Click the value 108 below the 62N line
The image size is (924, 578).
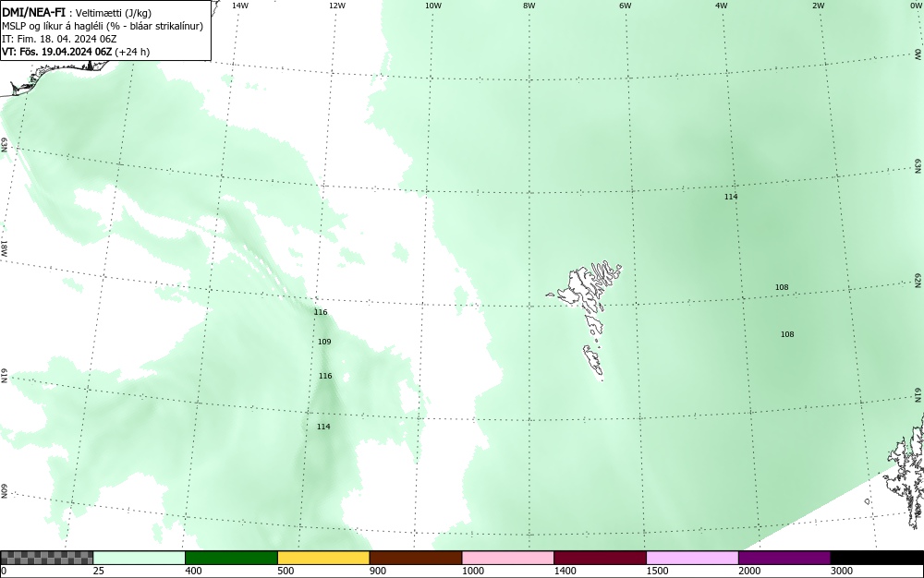pos(787,334)
